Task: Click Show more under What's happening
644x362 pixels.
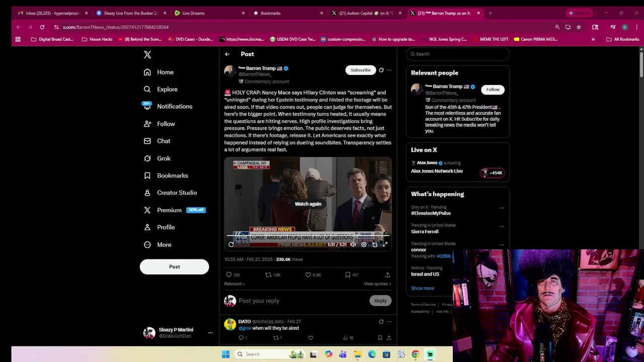Action: (x=422, y=289)
